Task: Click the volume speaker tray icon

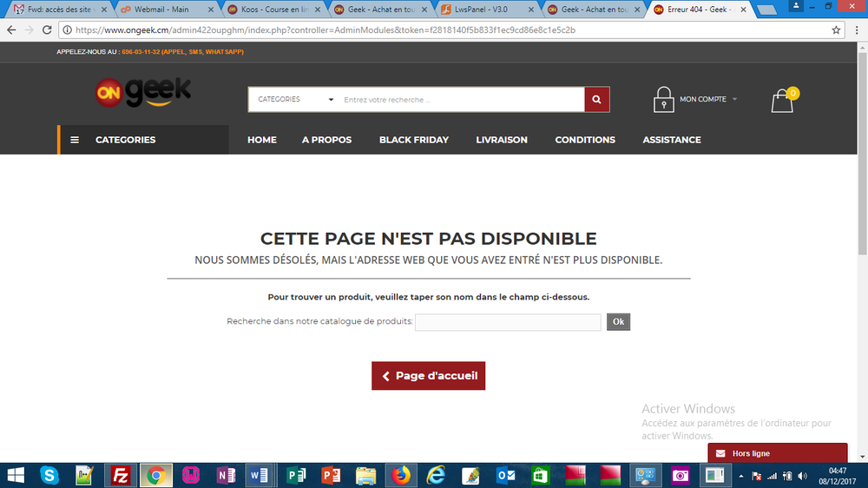Action: [802, 476]
